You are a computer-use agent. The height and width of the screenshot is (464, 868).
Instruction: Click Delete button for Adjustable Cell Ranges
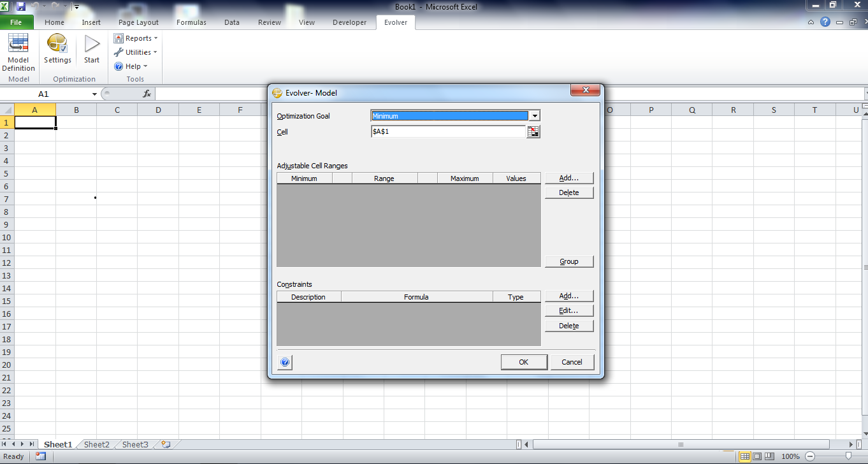[569, 192]
